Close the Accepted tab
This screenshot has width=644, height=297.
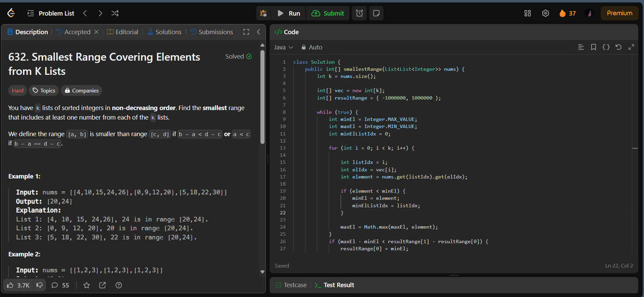point(97,32)
